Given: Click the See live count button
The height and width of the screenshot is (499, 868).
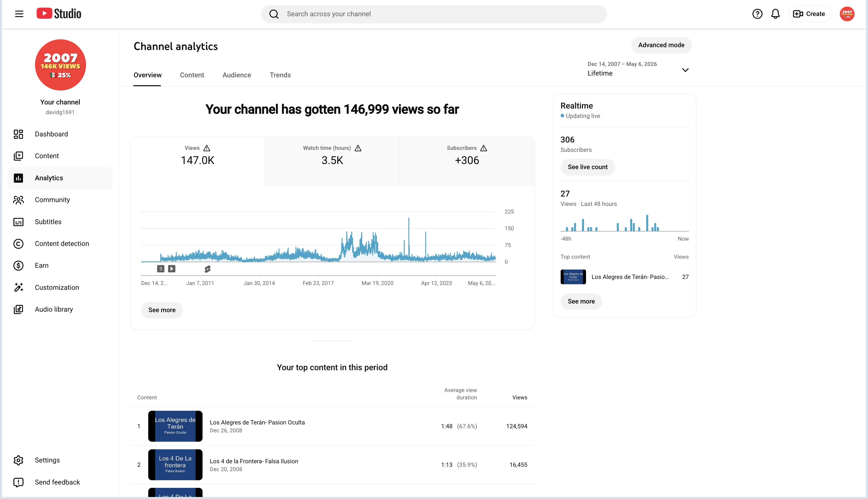Looking at the screenshot, I should point(588,167).
